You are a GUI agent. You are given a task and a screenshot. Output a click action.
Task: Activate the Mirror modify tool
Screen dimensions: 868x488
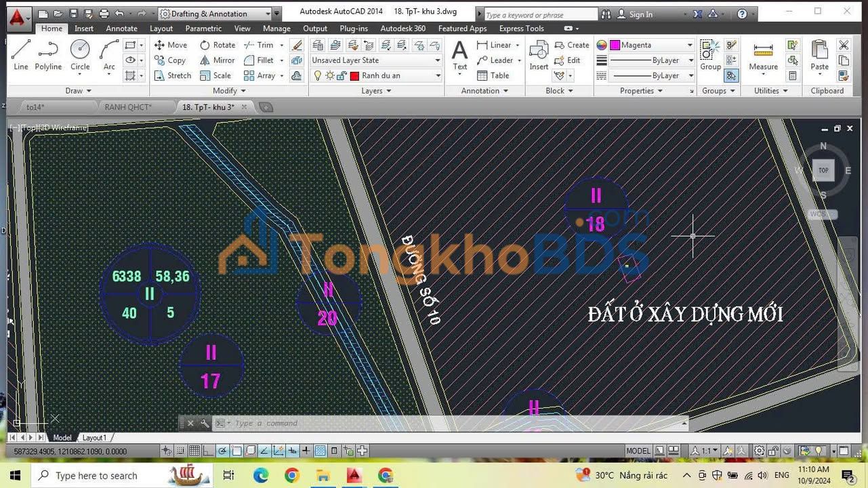pyautogui.click(x=217, y=60)
